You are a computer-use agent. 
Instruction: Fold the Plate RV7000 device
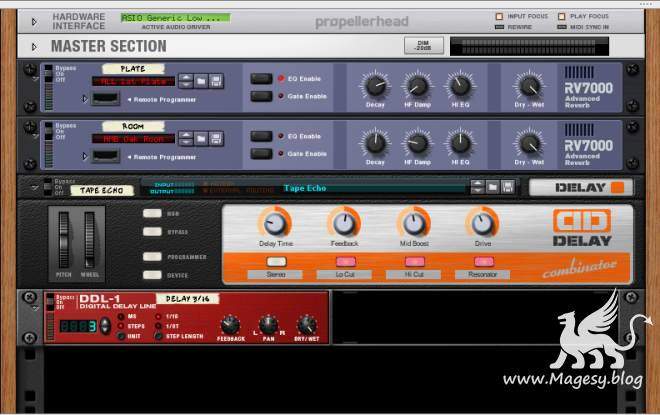pos(35,79)
